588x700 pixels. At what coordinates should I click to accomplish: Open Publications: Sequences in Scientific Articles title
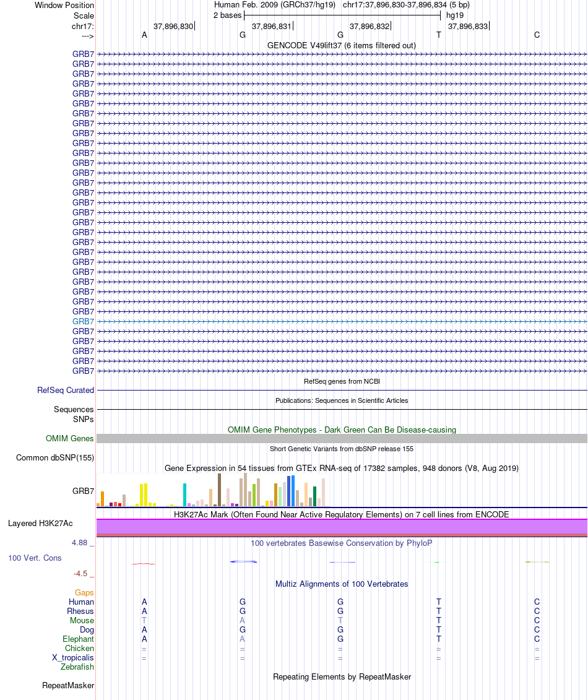click(342, 400)
